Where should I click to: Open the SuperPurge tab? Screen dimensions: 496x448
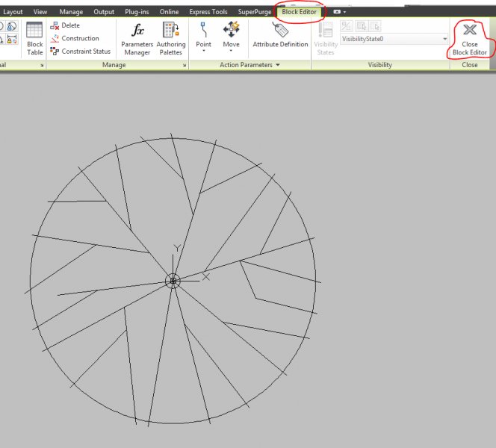[x=255, y=12]
